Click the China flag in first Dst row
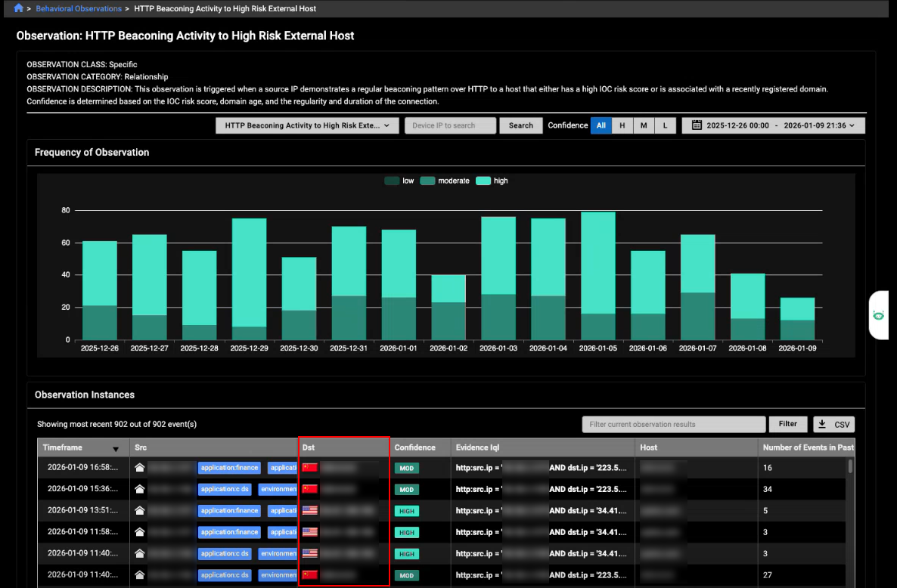 point(310,468)
